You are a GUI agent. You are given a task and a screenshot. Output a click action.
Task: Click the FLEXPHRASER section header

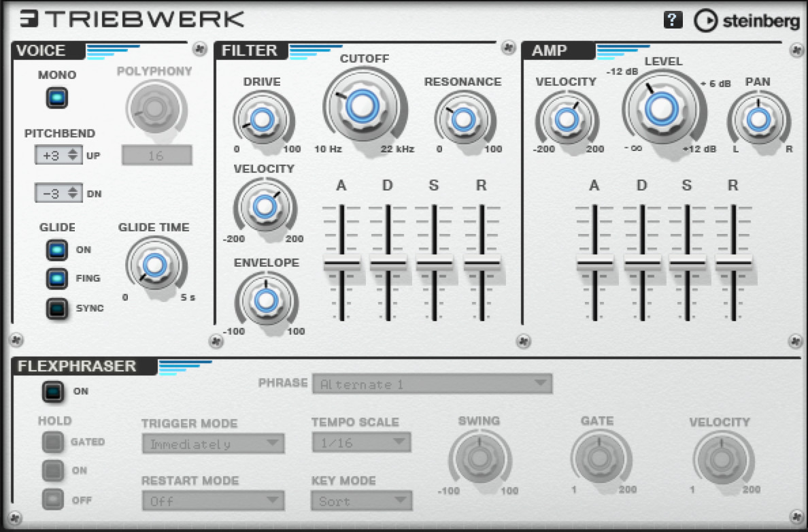click(x=78, y=366)
